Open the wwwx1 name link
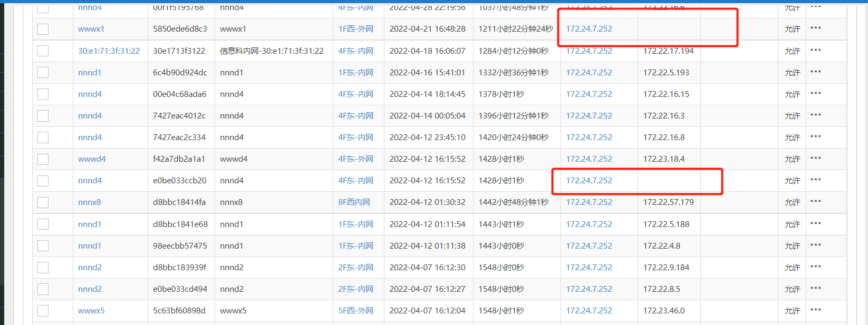 (91, 29)
